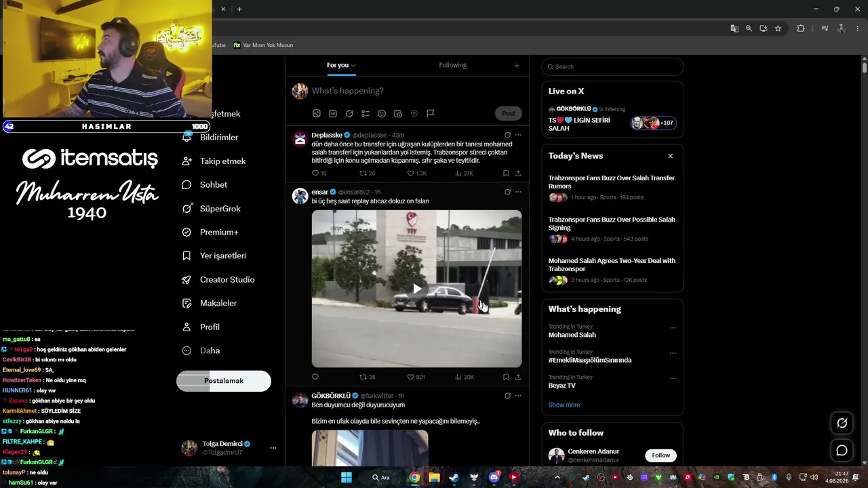Tag a location in the composer
Screen dimensions: 868x488
414,113
